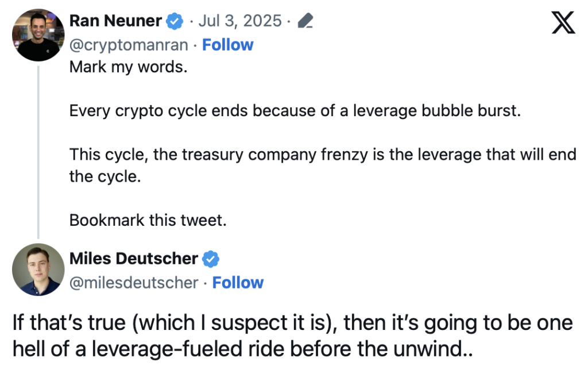The height and width of the screenshot is (365, 588).
Task: Click the "the cycle." continuation line
Action: pos(105,176)
